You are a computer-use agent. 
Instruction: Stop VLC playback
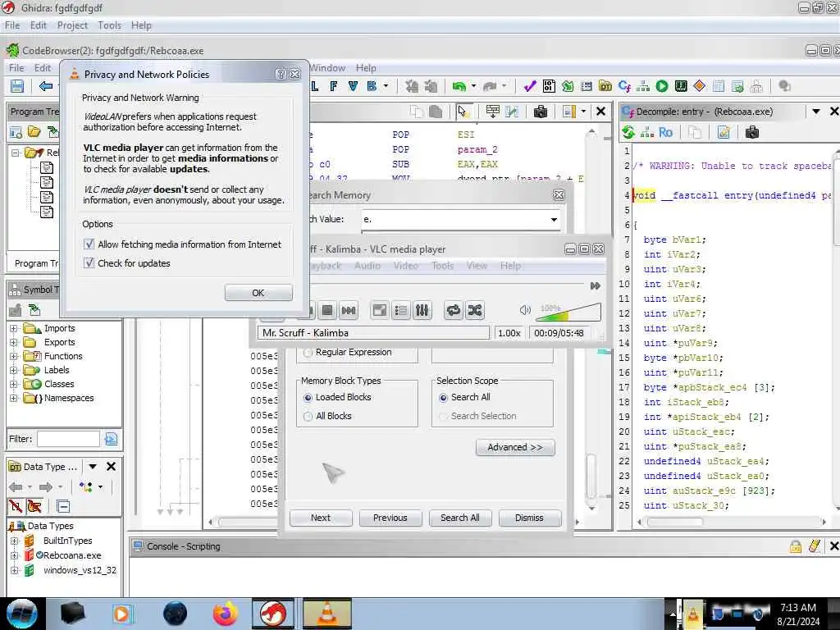tap(327, 310)
